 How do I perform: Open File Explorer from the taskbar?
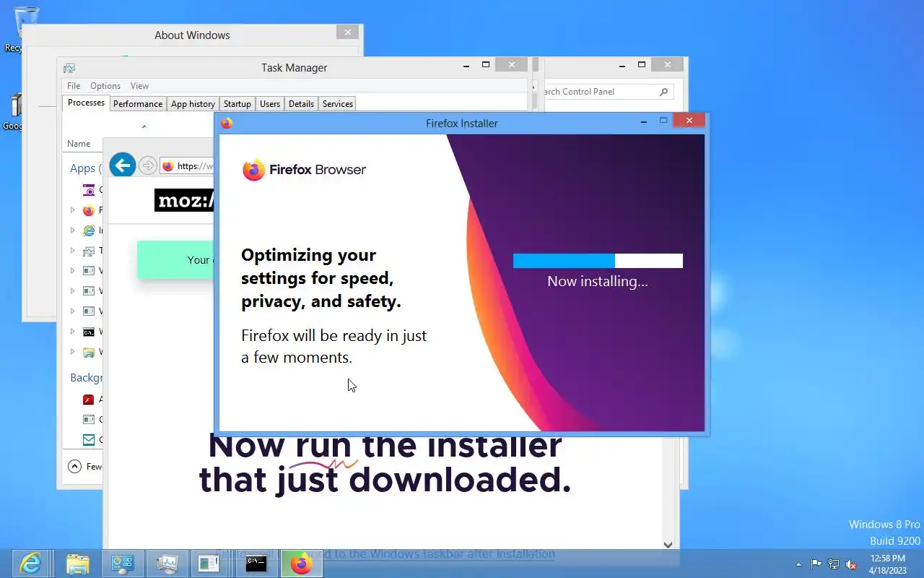pos(77,563)
